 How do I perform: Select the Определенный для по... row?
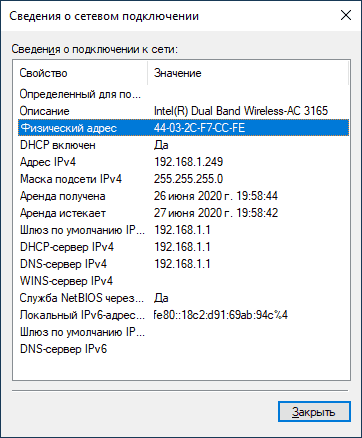pyautogui.click(x=183, y=94)
